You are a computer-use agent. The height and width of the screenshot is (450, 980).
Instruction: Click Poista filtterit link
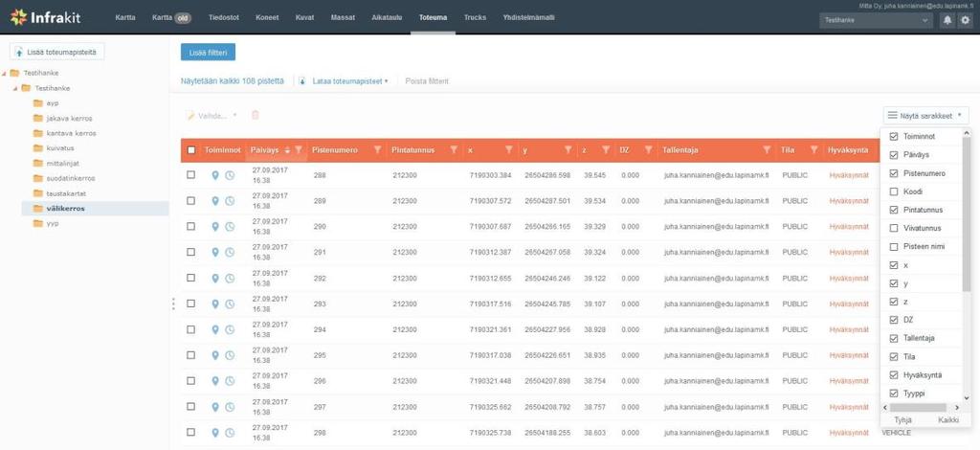pos(427,81)
